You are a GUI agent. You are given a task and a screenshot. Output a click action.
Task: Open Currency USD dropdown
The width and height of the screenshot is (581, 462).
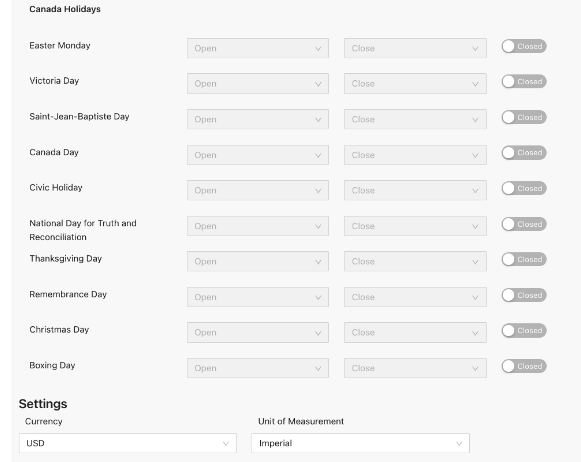[128, 443]
